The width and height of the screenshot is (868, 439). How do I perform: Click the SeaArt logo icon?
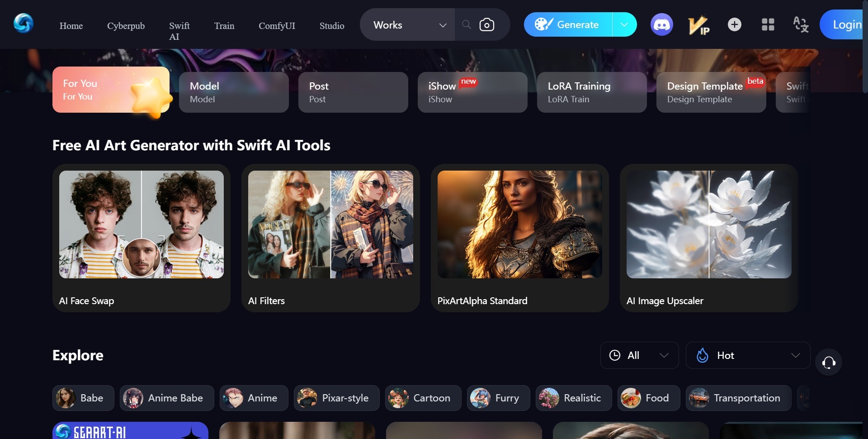click(24, 23)
